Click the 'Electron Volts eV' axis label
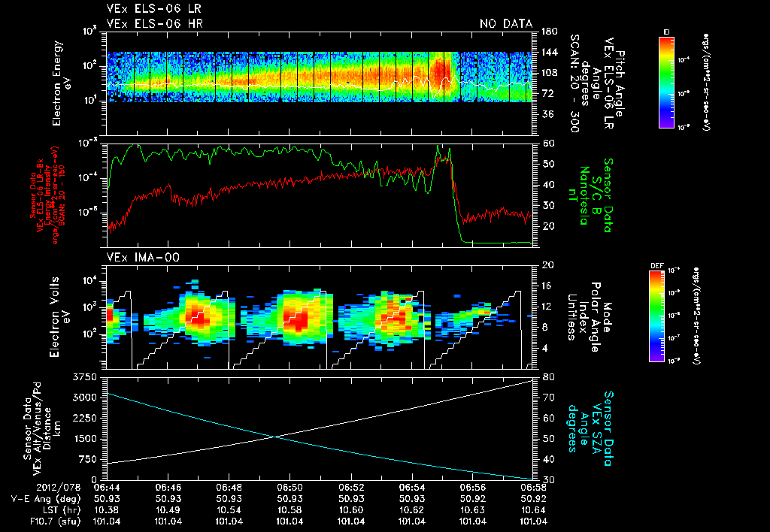770x532 pixels. [x=60, y=316]
